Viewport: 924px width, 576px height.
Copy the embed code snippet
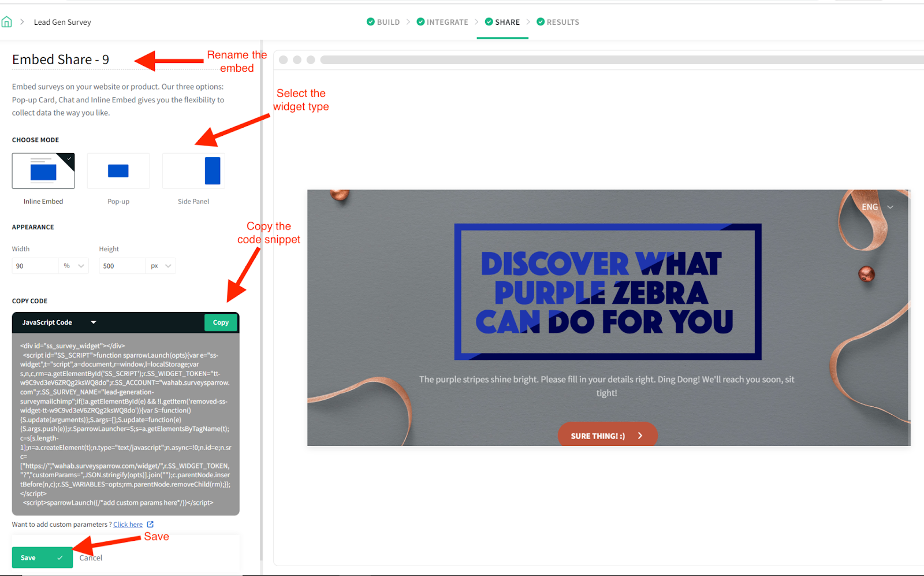[221, 322]
